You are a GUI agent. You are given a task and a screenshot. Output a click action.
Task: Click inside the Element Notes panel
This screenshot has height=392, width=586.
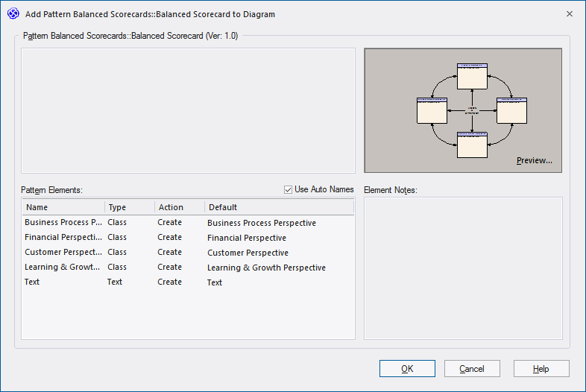click(x=463, y=268)
